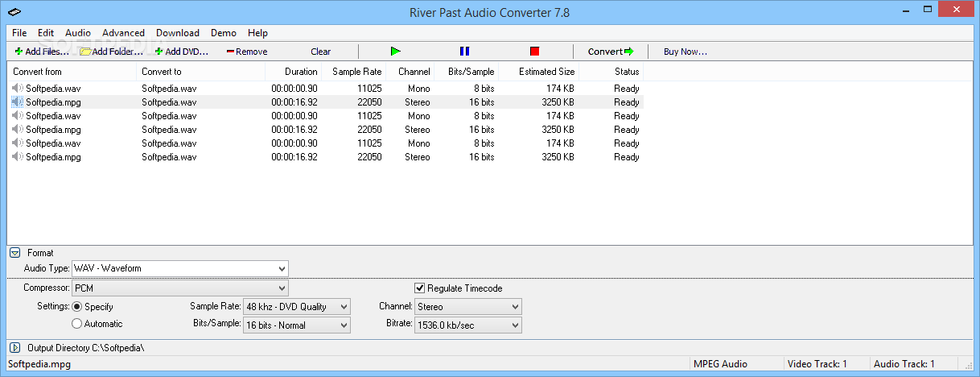Click the Channel column header
The height and width of the screenshot is (377, 980).
point(410,72)
